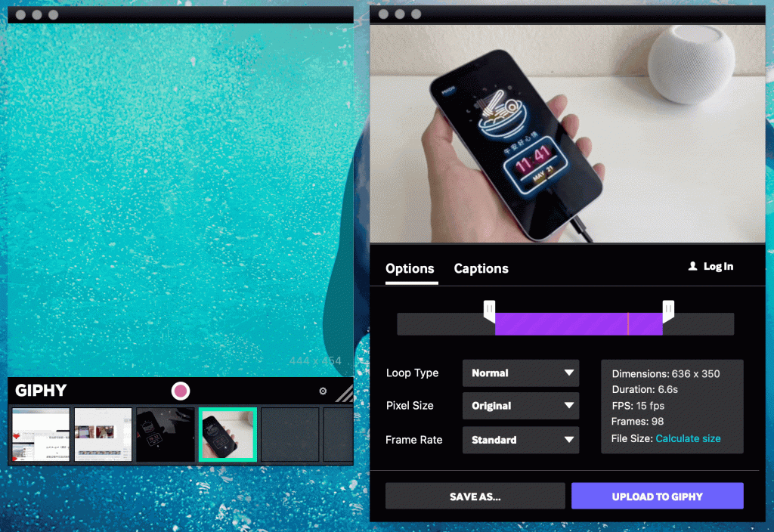Open the Loop Type dropdown showing Normal
The height and width of the screenshot is (532, 774).
coord(520,373)
